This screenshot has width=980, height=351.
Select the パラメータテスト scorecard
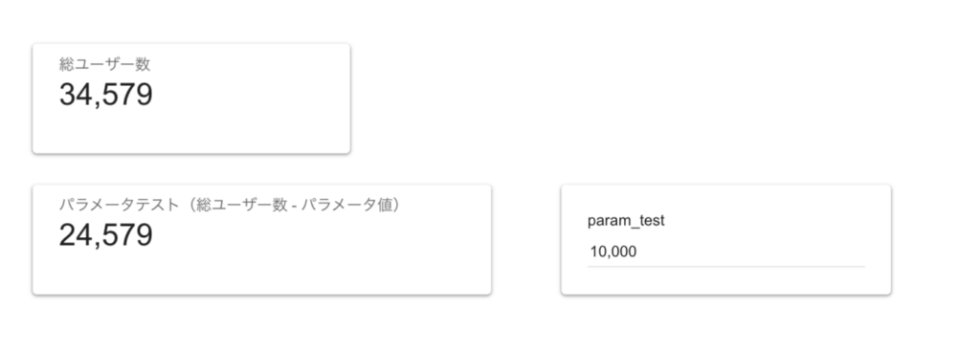coord(262,240)
